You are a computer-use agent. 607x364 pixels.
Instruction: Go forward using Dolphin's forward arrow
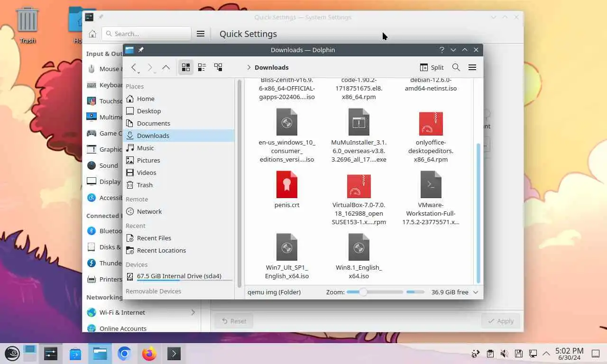tap(150, 67)
